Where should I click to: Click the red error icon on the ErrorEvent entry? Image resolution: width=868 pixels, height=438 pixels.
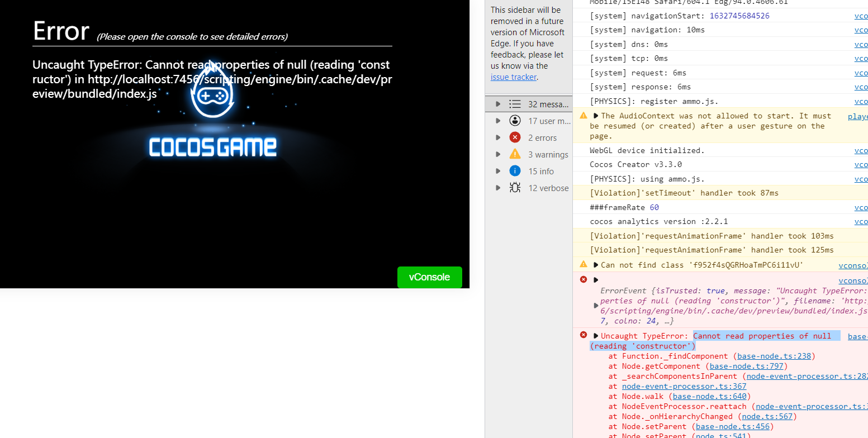pos(584,279)
